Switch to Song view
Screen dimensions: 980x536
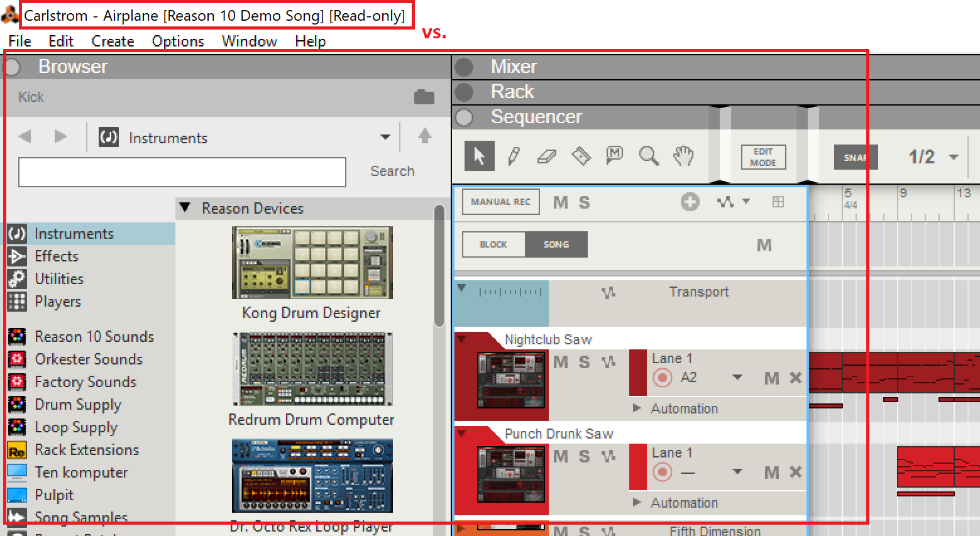tap(556, 244)
